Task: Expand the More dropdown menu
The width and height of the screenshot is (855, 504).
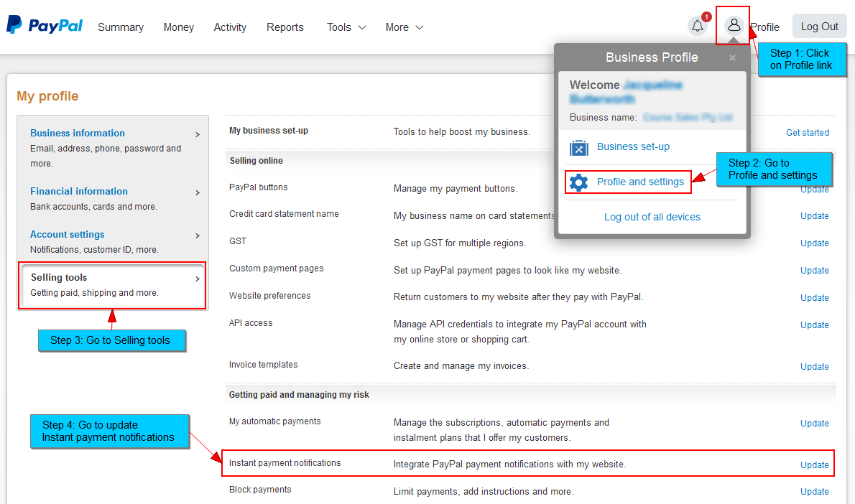Action: (x=404, y=27)
